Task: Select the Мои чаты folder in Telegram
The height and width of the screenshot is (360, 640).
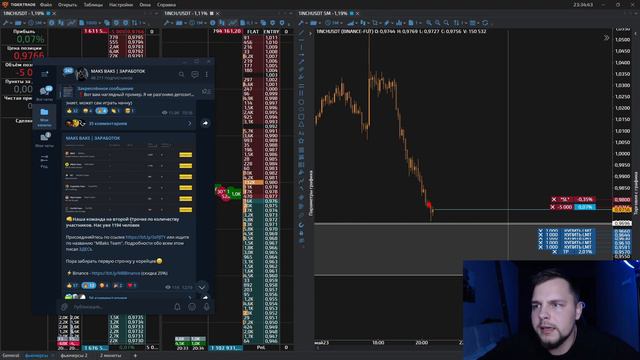Action: click(x=44, y=140)
